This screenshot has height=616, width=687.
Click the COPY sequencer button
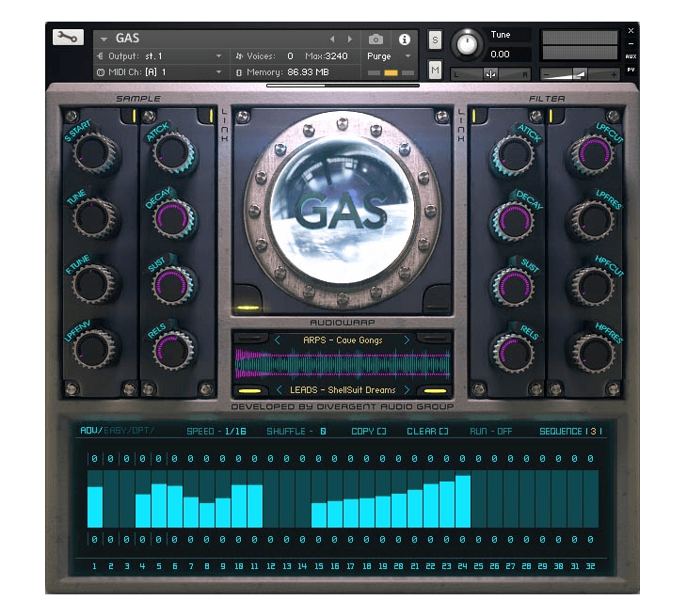[x=369, y=432]
